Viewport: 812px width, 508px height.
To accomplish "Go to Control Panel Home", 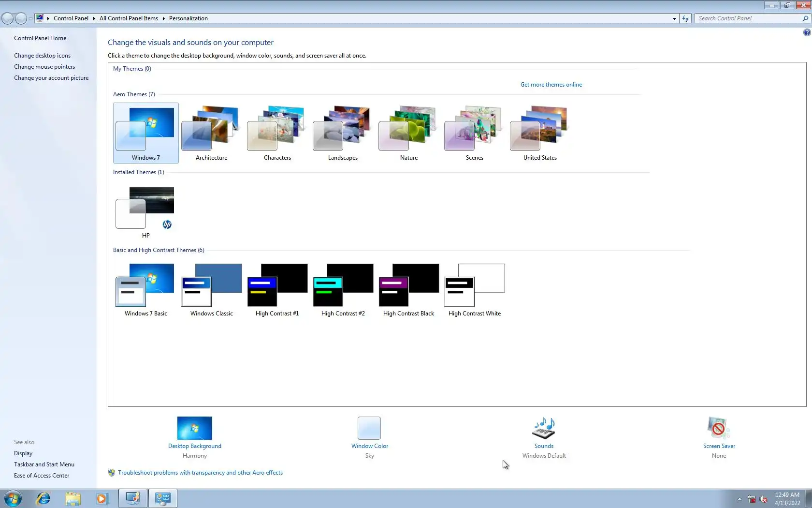I will 40,38.
